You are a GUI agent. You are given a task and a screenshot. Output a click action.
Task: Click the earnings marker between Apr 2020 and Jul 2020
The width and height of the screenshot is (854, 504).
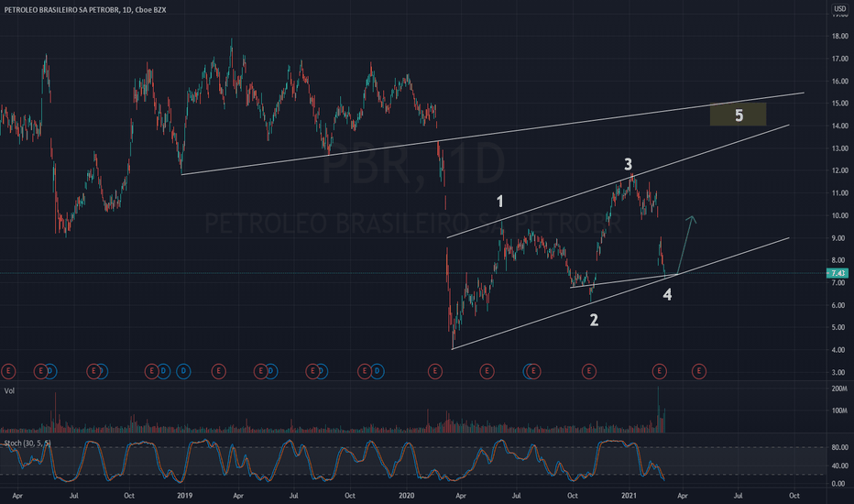click(487, 372)
